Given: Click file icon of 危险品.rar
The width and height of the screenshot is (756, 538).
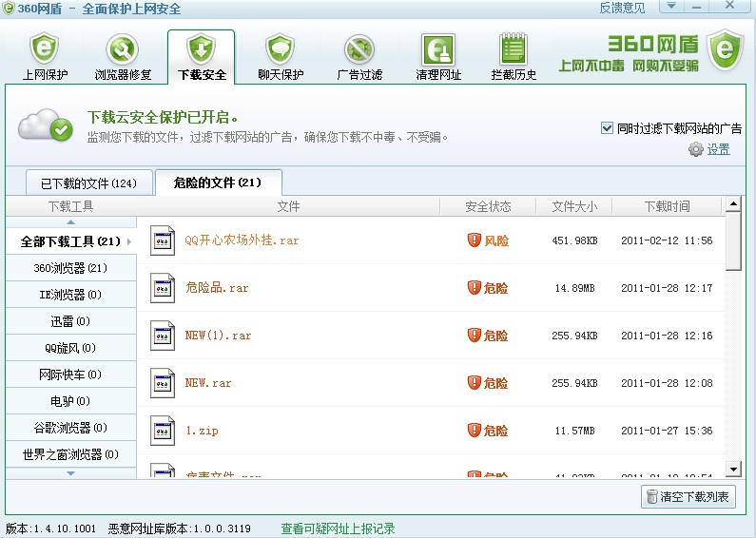Looking at the screenshot, I should 163,288.
